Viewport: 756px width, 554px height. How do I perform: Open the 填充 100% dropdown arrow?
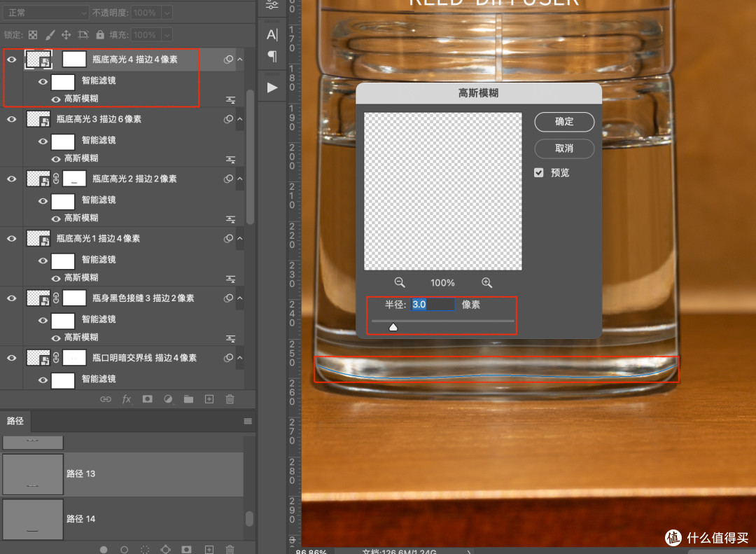pyautogui.click(x=167, y=35)
